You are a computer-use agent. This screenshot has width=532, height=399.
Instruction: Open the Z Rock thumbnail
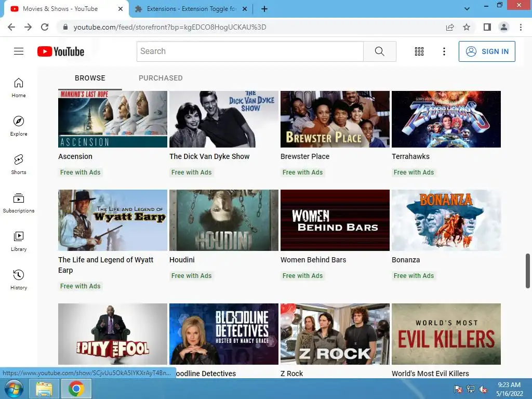[x=335, y=334]
